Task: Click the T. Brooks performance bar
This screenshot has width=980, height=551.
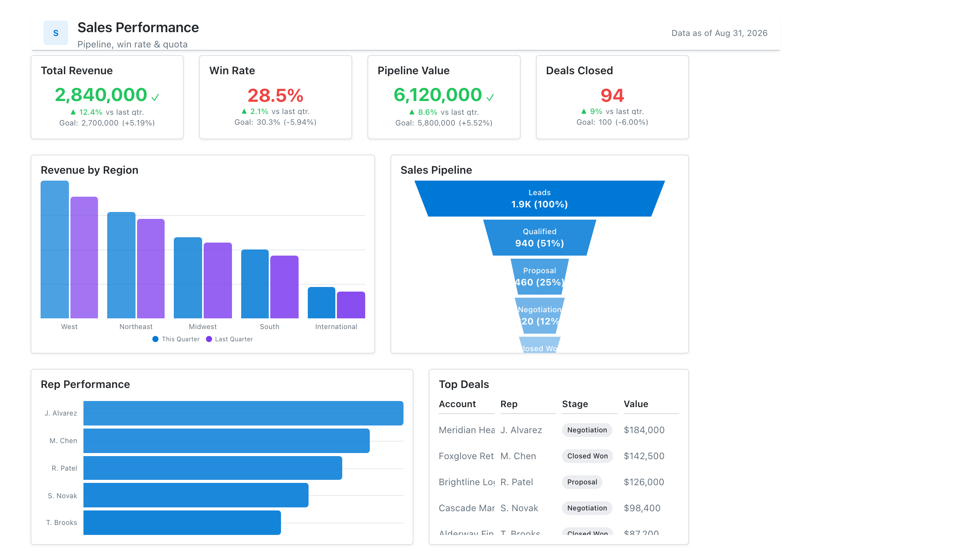Action: 182,523
